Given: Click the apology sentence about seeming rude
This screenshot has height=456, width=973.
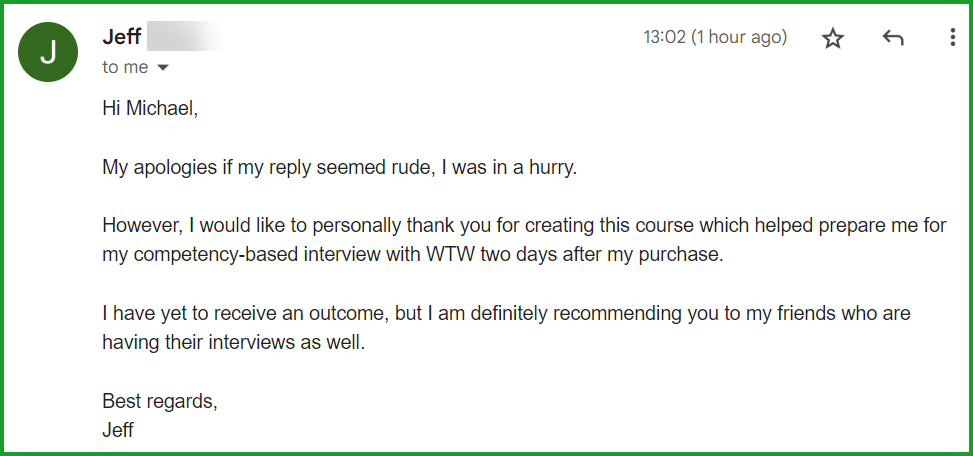Looking at the screenshot, I should click(x=340, y=167).
